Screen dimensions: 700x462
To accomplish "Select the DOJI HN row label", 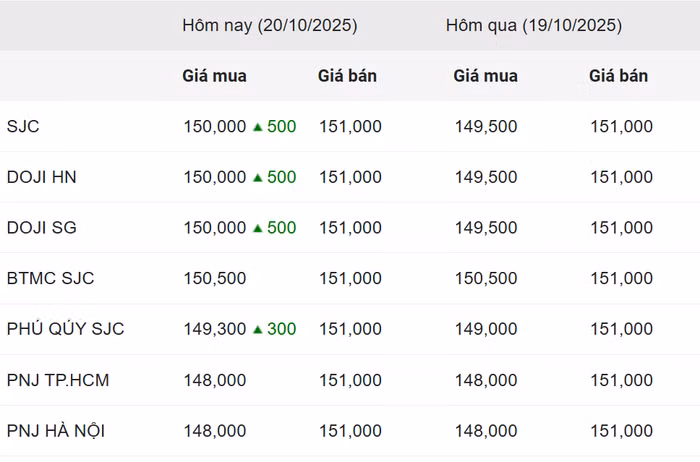I will tap(42, 178).
